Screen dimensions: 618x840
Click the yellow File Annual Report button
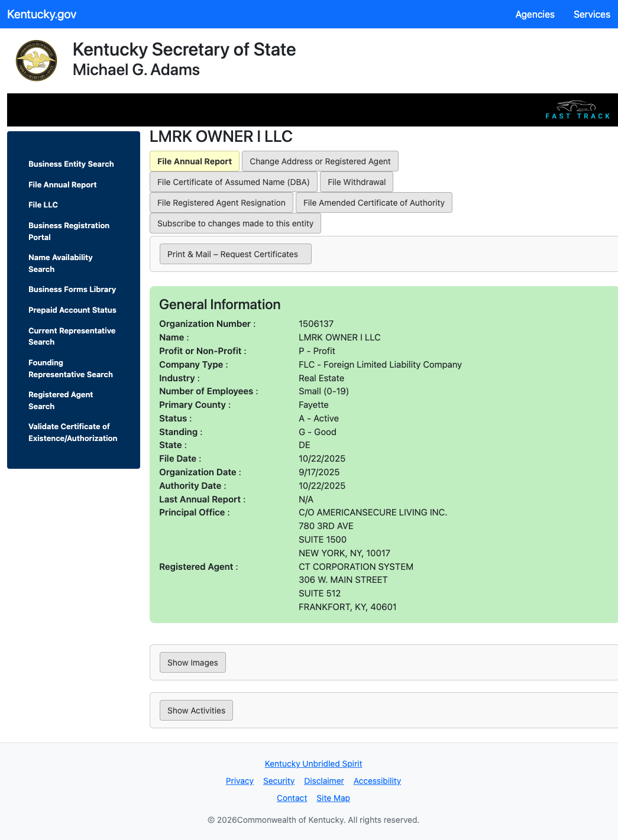pyautogui.click(x=195, y=161)
